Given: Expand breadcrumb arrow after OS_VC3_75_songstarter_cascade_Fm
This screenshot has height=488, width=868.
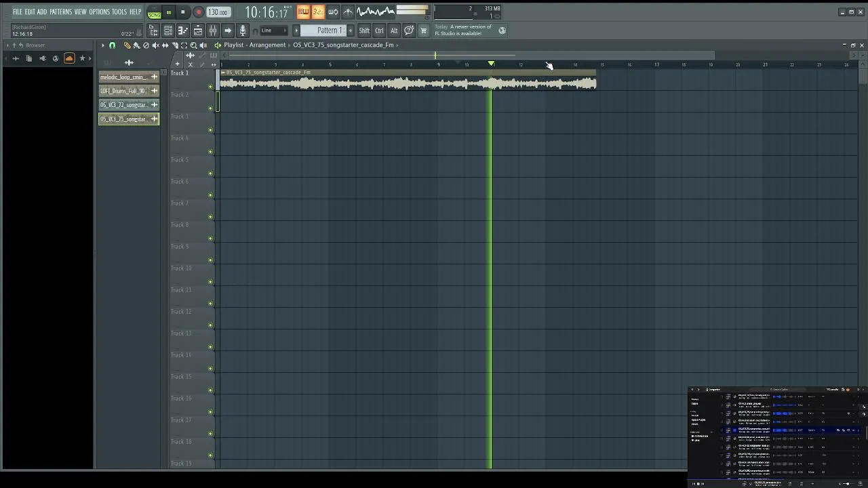Looking at the screenshot, I should click(397, 45).
